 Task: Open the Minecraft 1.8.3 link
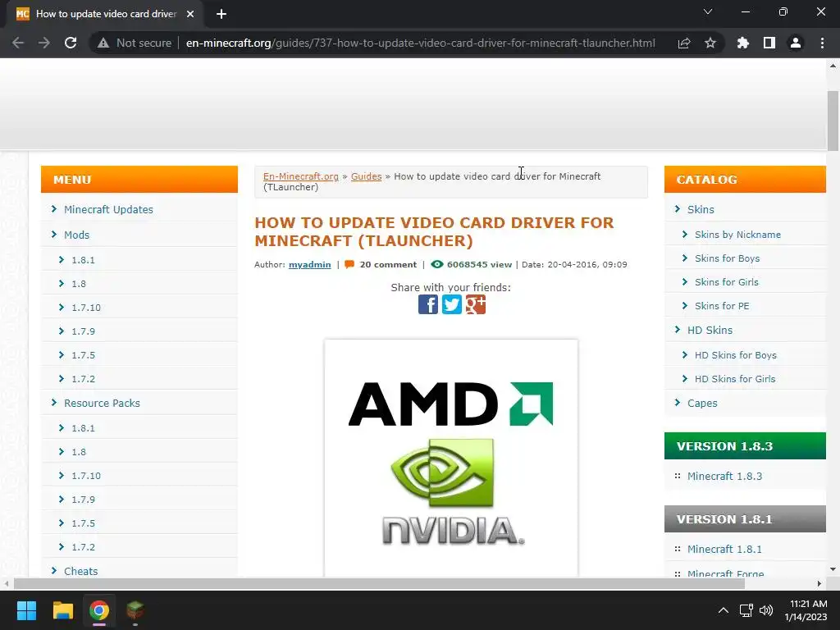click(x=724, y=477)
